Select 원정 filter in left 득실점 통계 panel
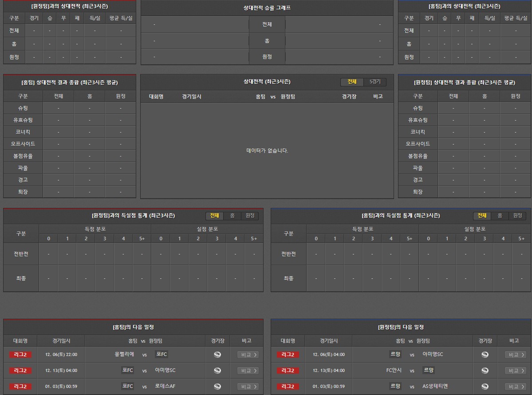Screen dimensions: 532x395 (x=250, y=216)
